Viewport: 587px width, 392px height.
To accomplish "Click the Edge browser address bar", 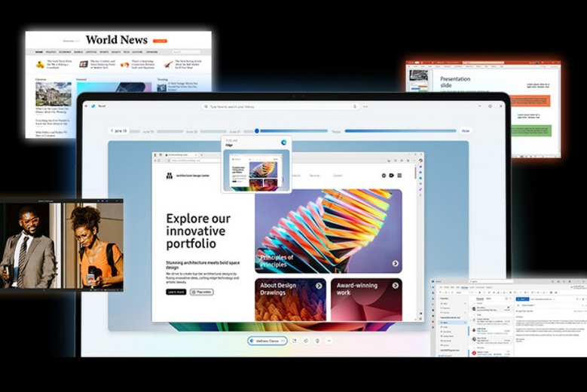I will [x=277, y=161].
